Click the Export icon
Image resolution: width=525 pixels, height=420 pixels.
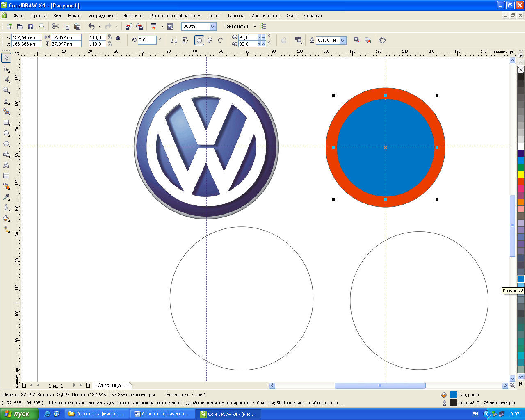[x=139, y=26]
